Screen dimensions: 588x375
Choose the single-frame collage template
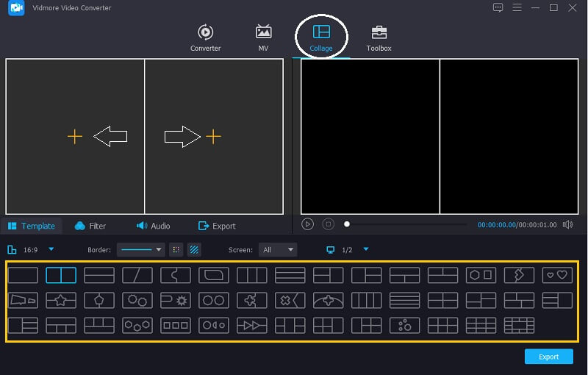[x=23, y=276]
